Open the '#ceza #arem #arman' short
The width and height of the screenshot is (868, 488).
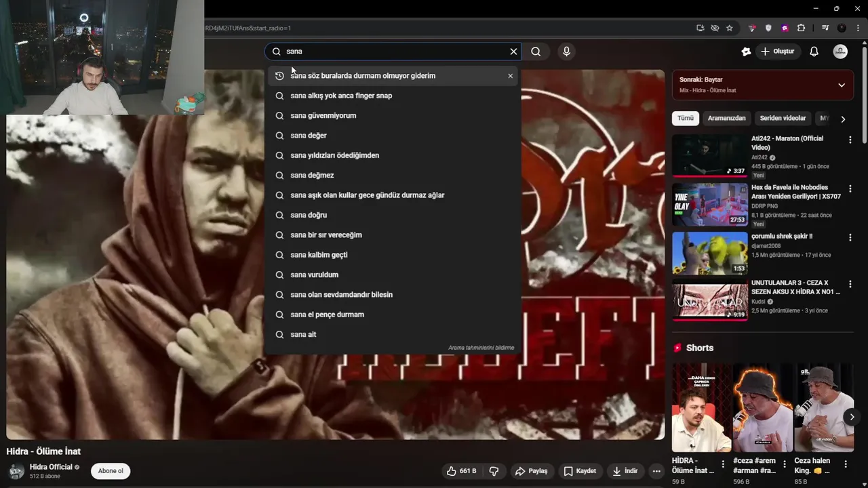(x=762, y=407)
